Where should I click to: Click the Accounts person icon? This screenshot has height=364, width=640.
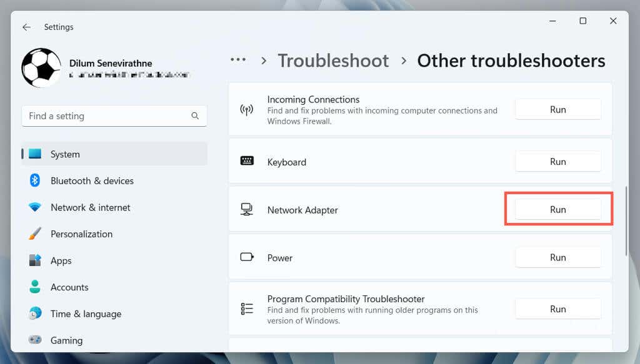coord(35,287)
